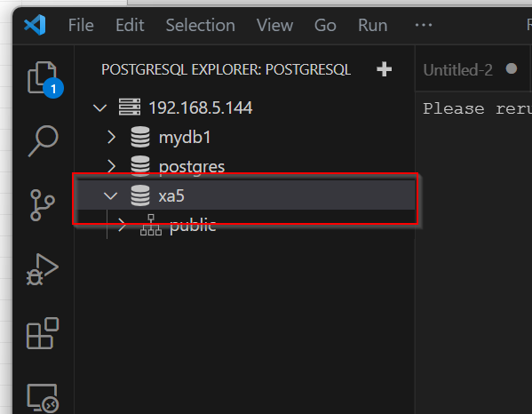Open the Run and Debug icon
Screen dimensions: 532x414
pyautogui.click(x=43, y=269)
